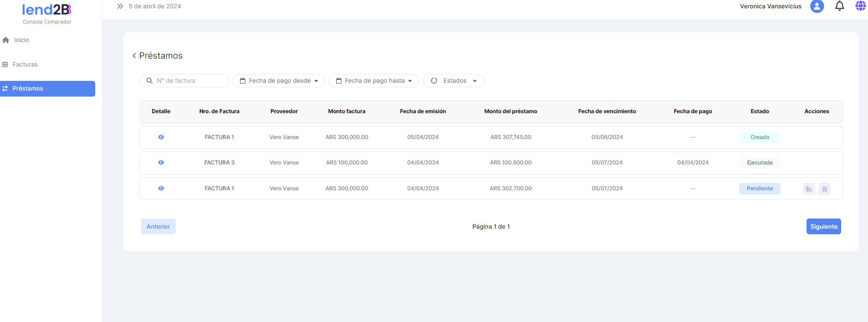View details of the Creado loan row
This screenshot has height=322, width=868.
tap(161, 137)
